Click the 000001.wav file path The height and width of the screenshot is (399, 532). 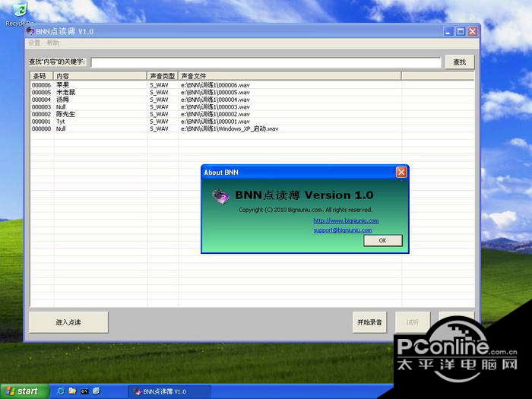tap(215, 122)
